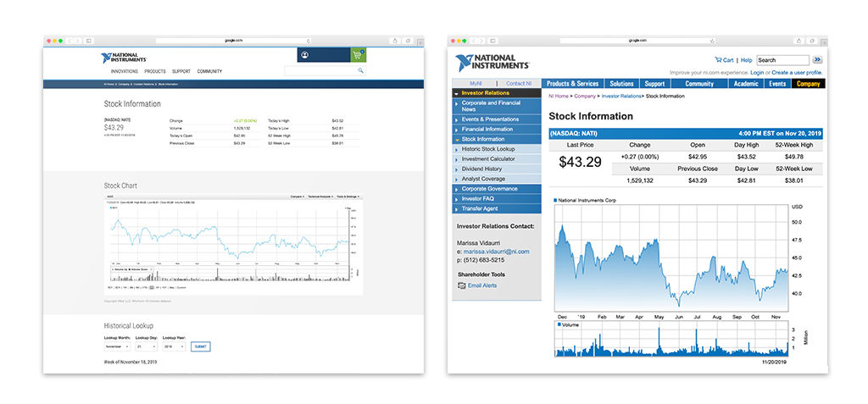Screen dimensions: 868x404
Task: Click the share icon in left browser toolbar
Action: click(x=395, y=41)
